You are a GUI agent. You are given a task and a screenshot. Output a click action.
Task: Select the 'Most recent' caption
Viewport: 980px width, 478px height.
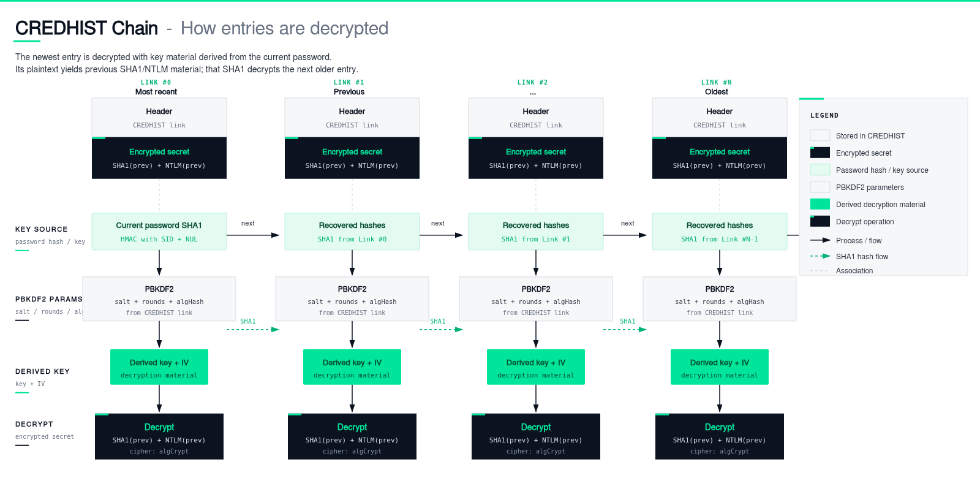[156, 92]
